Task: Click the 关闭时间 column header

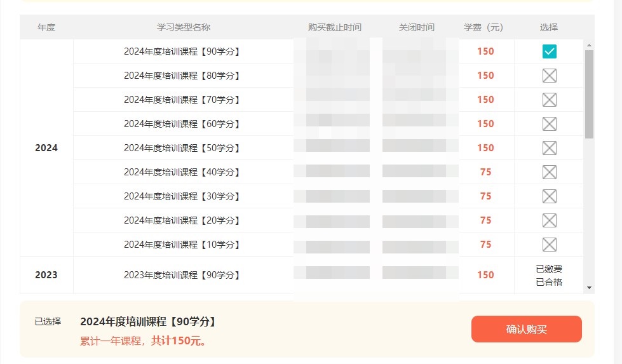Action: (x=417, y=27)
